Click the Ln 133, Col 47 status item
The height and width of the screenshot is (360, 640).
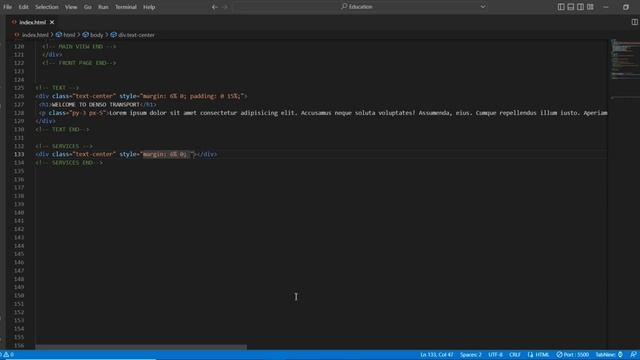(437, 355)
